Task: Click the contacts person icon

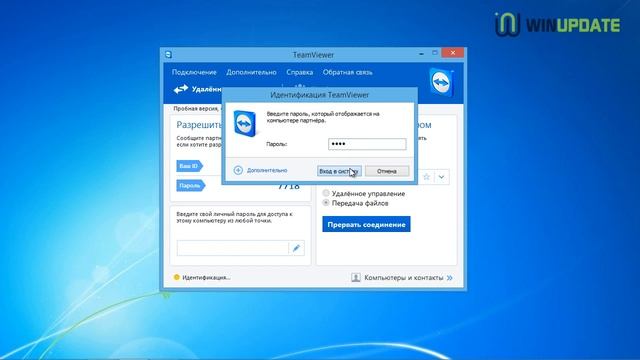Action: tap(356, 278)
